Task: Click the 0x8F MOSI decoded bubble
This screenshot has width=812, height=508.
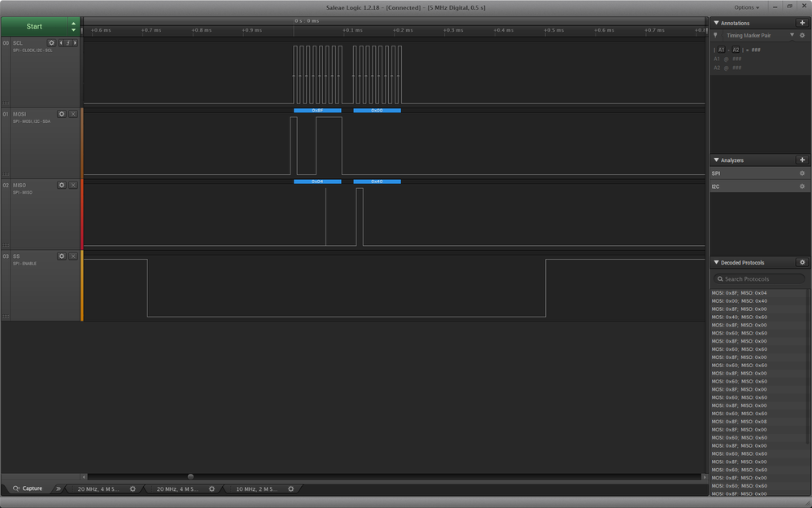Action: pyautogui.click(x=317, y=111)
